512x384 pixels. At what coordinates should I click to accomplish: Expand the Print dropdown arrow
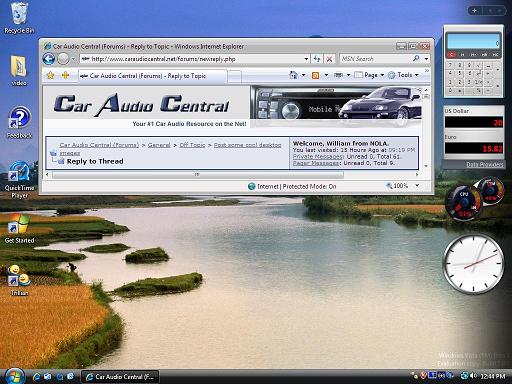click(348, 75)
